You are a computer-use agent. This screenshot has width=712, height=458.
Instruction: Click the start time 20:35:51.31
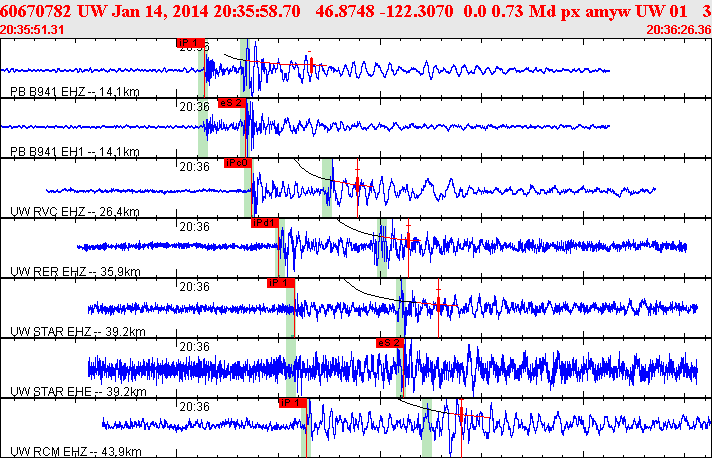(x=32, y=30)
